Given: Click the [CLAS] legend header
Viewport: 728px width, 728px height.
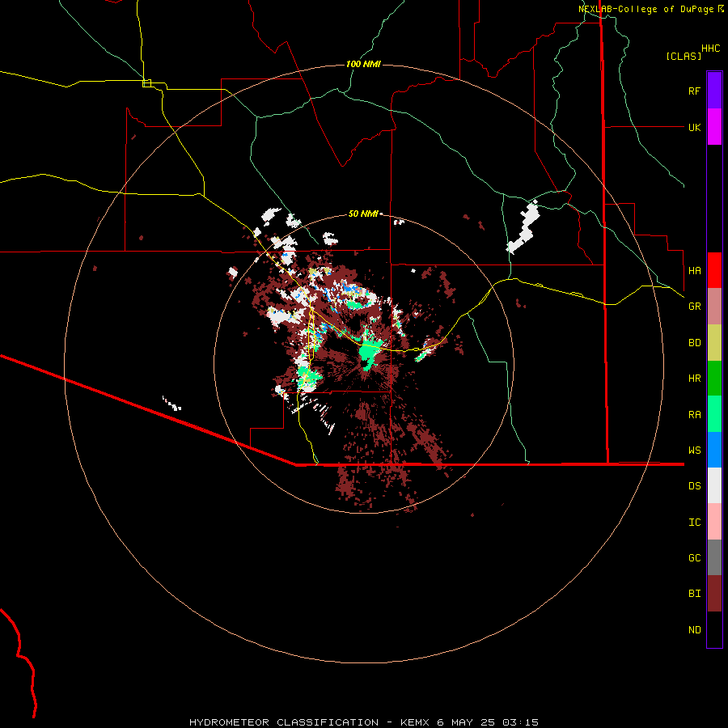Looking at the screenshot, I should click(x=684, y=56).
